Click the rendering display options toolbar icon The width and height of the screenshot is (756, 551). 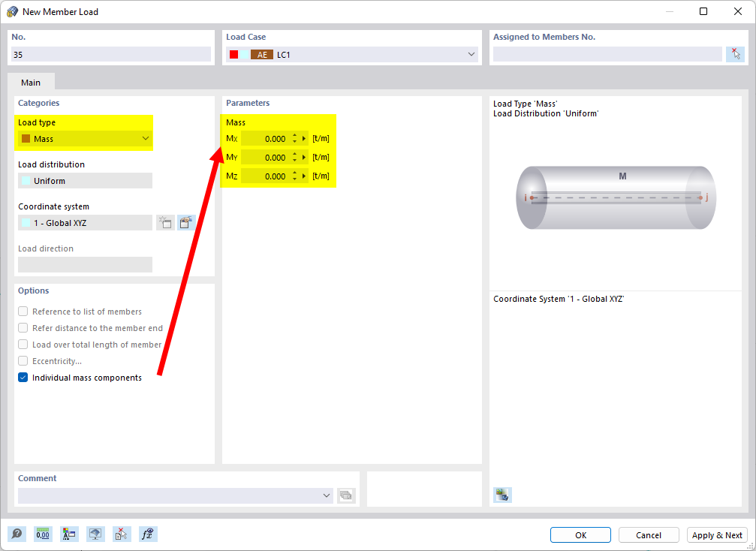coord(95,534)
